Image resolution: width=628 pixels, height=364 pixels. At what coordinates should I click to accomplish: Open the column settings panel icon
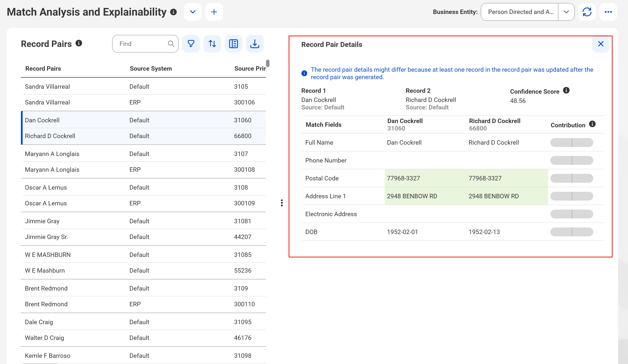pos(234,44)
